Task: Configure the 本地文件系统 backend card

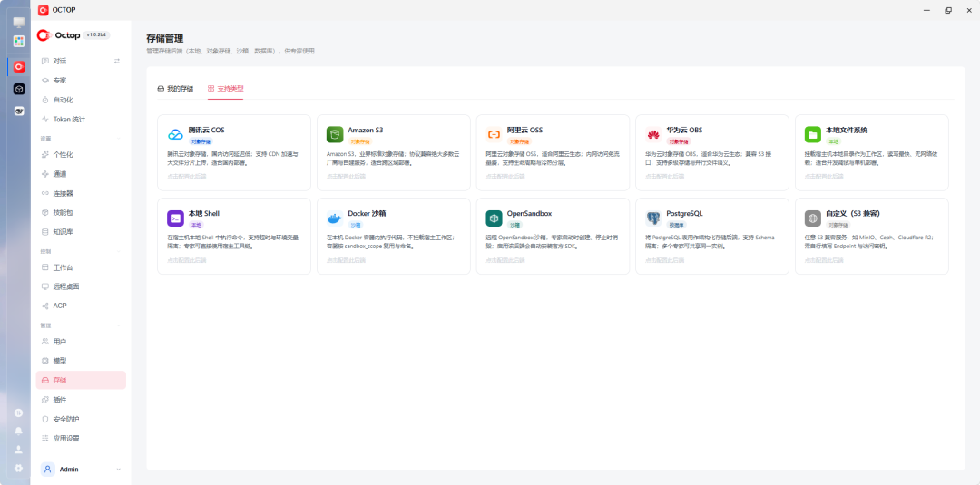Action: (x=872, y=152)
